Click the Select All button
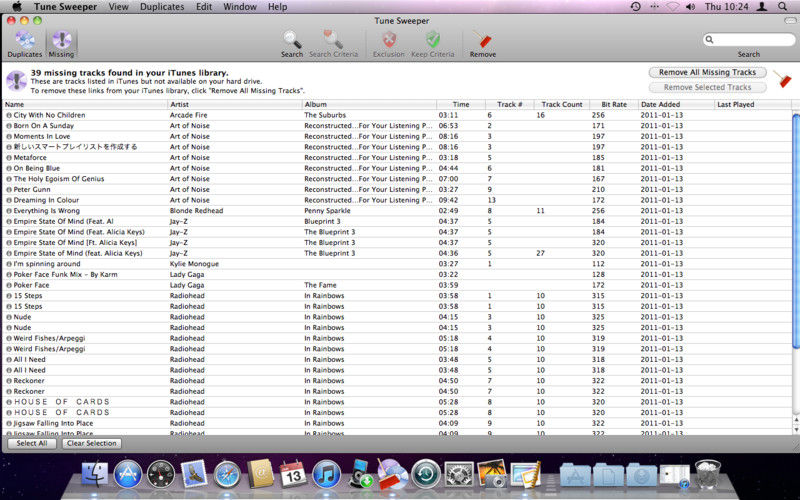 32,443
